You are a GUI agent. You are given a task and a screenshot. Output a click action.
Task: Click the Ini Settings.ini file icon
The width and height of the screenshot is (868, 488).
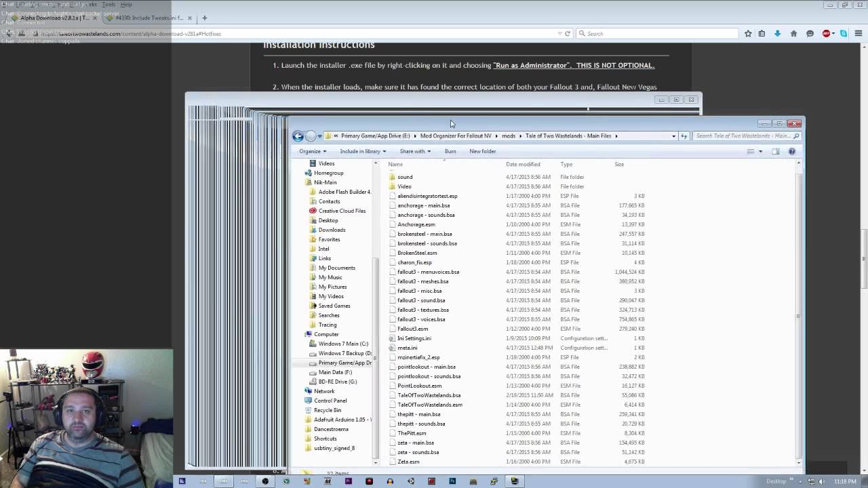392,338
